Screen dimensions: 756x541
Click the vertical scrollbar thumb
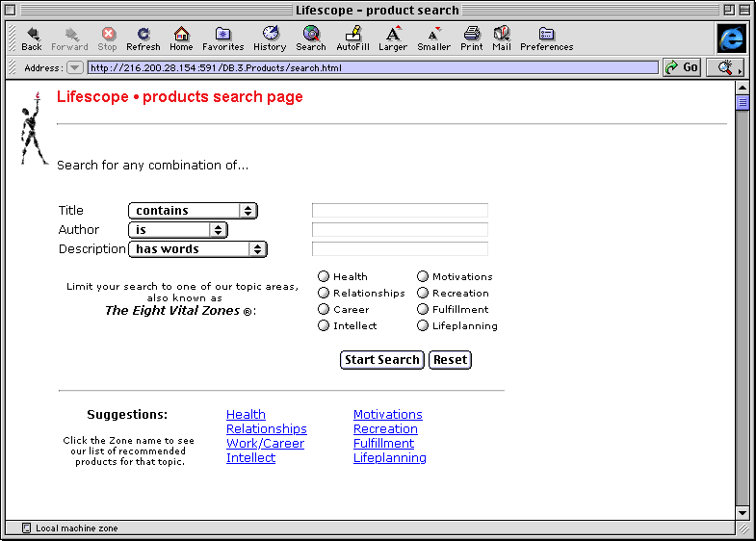coord(743,103)
